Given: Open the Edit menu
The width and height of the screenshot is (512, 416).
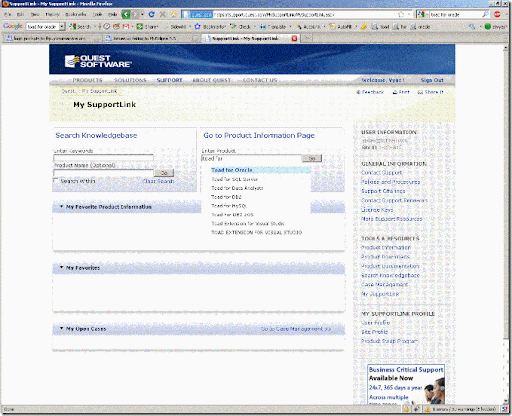Looking at the screenshot, I should [x=20, y=14].
